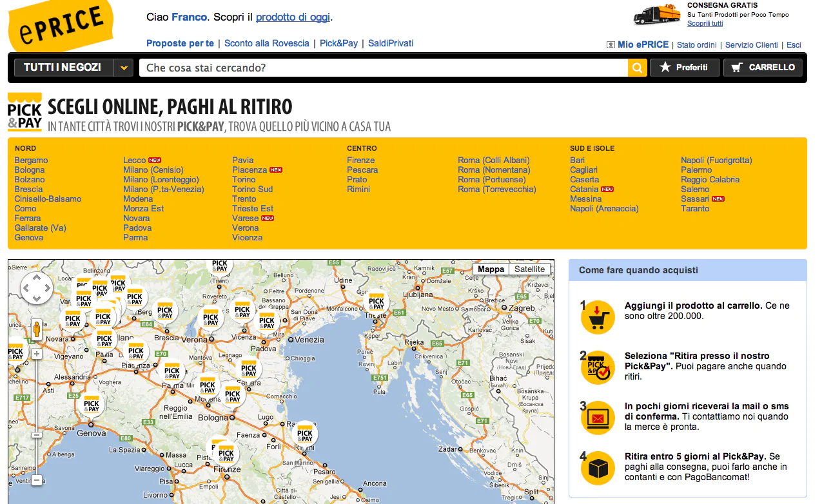822x504 pixels.
Task: Choose Trieste Est store
Action: click(253, 209)
